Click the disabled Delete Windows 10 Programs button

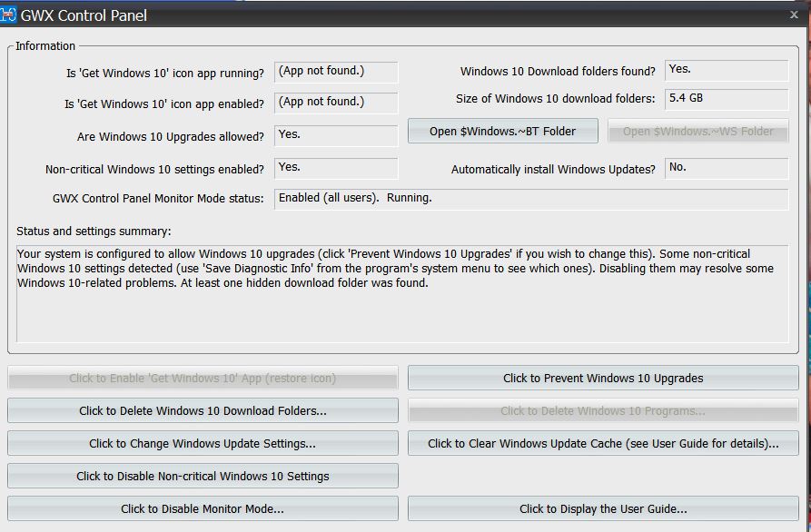603,410
